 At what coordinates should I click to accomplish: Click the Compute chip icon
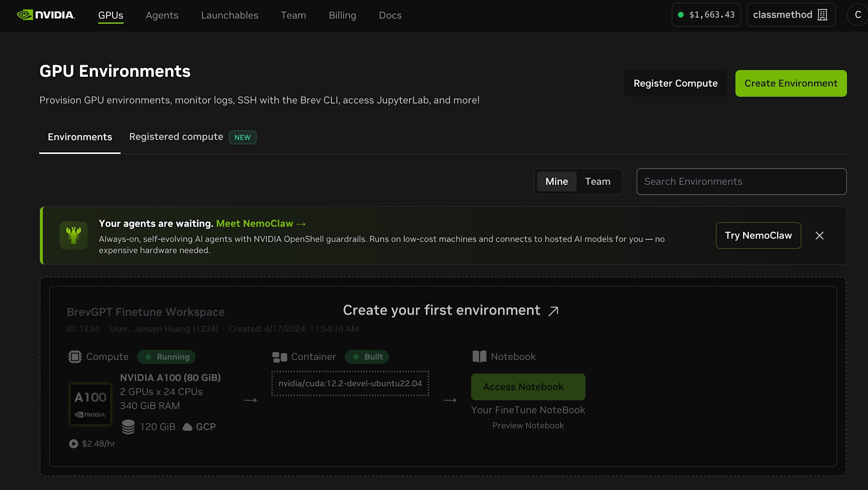[75, 357]
